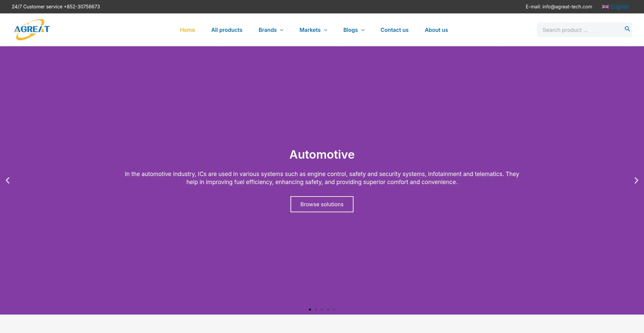The height and width of the screenshot is (333, 644).
Task: Jump to the fourth carousel dot
Action: (x=328, y=310)
